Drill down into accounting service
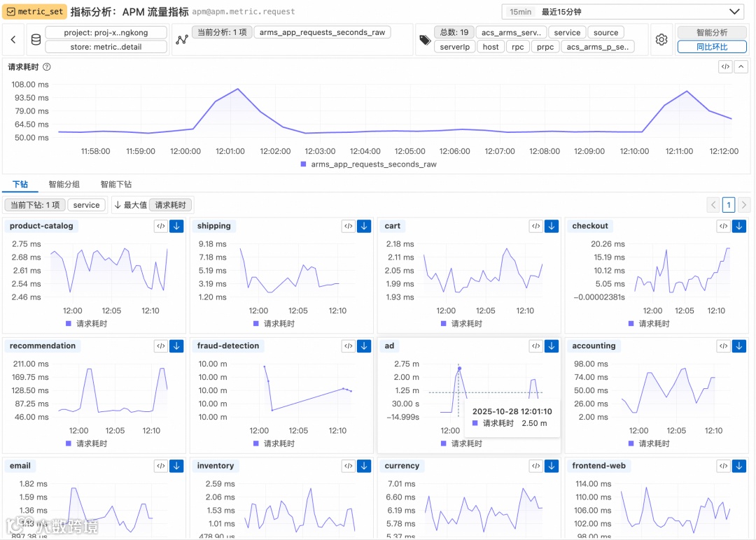Viewport: 756px width, 540px height. (739, 346)
